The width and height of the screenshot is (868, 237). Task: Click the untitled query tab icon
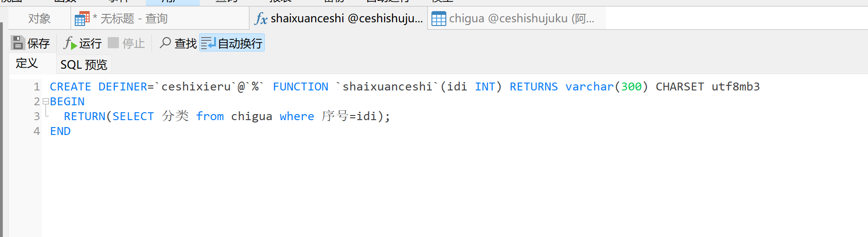click(82, 19)
